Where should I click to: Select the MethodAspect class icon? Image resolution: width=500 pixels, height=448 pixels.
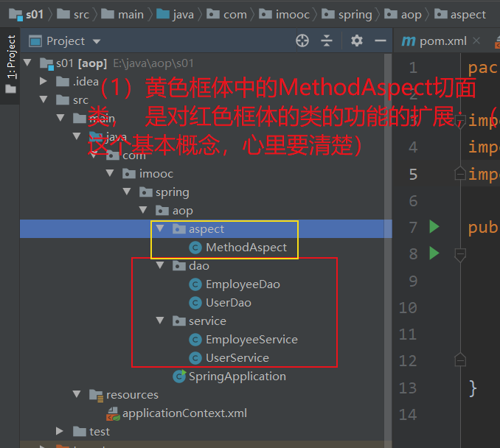click(x=195, y=248)
